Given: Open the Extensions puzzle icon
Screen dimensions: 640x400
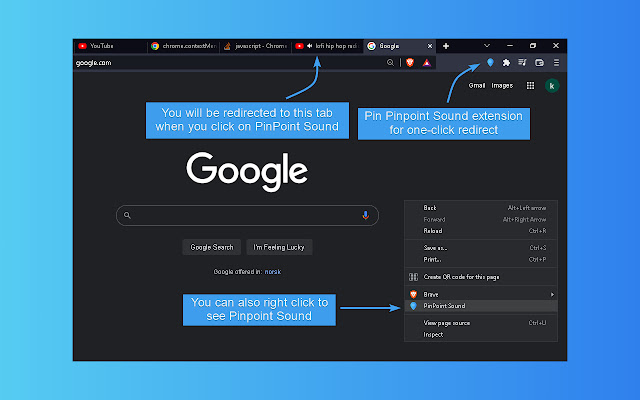Looking at the screenshot, I should click(x=506, y=62).
